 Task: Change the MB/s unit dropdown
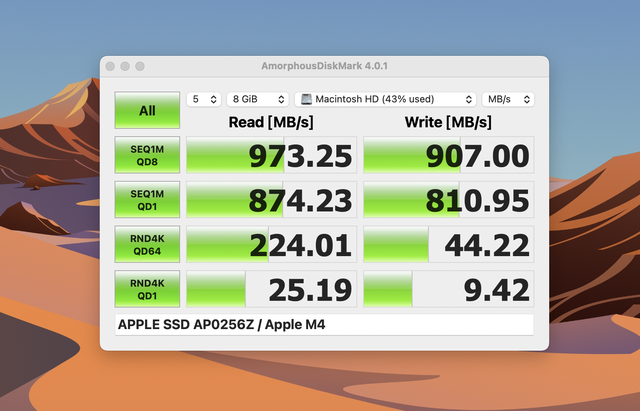tap(507, 100)
